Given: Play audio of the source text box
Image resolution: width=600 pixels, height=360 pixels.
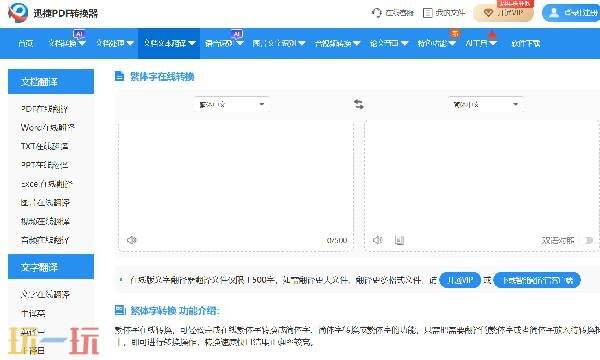Looking at the screenshot, I should point(132,240).
